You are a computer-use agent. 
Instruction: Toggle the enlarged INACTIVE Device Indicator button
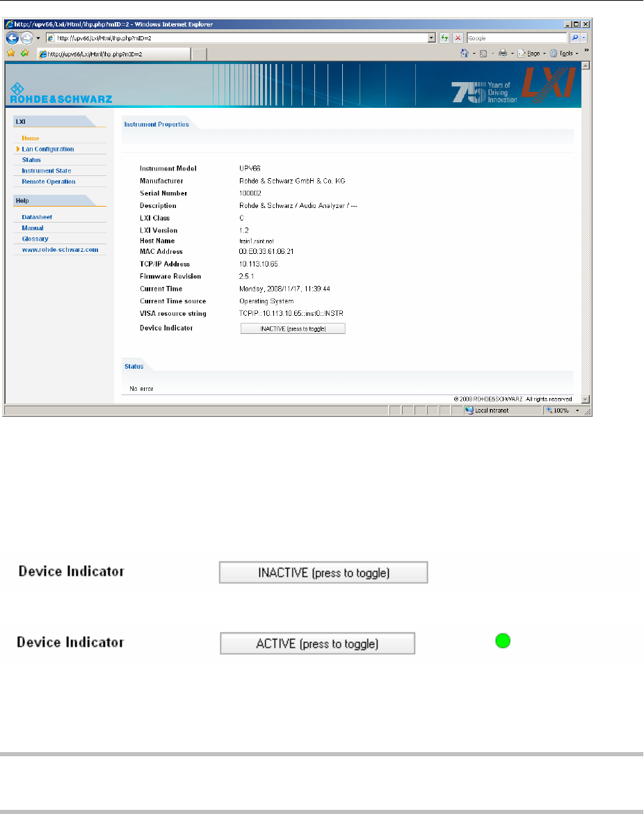coord(323,573)
